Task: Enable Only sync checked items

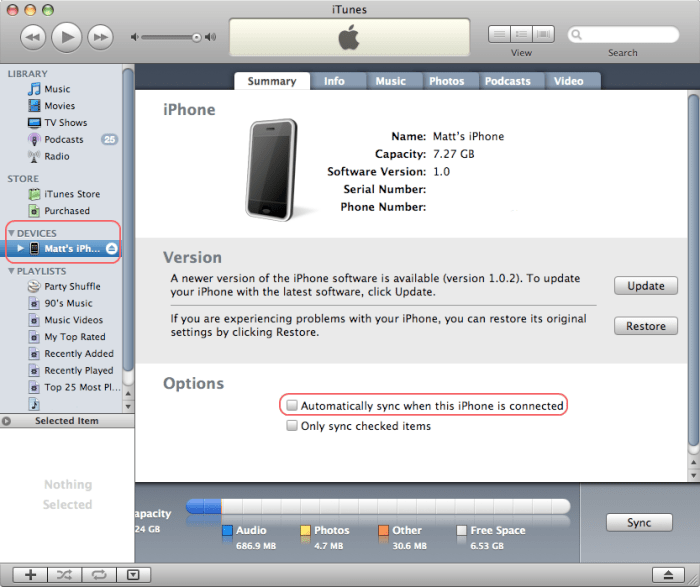Action: click(x=292, y=425)
